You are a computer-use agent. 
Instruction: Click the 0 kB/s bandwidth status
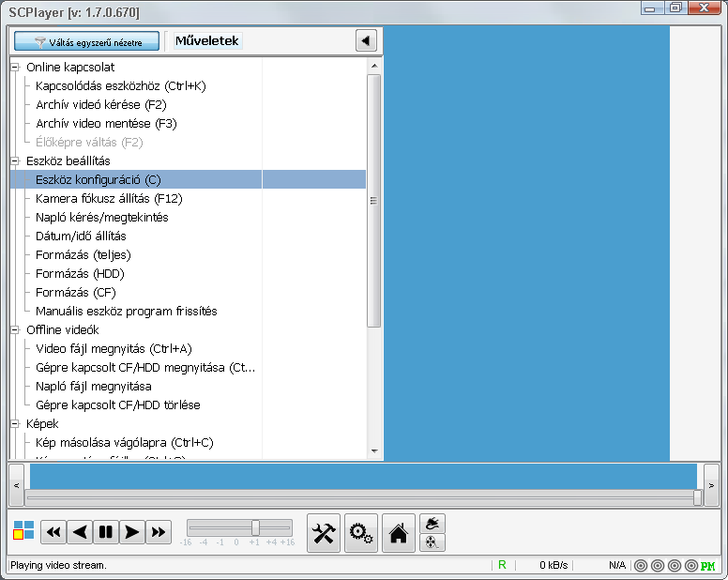(x=554, y=565)
